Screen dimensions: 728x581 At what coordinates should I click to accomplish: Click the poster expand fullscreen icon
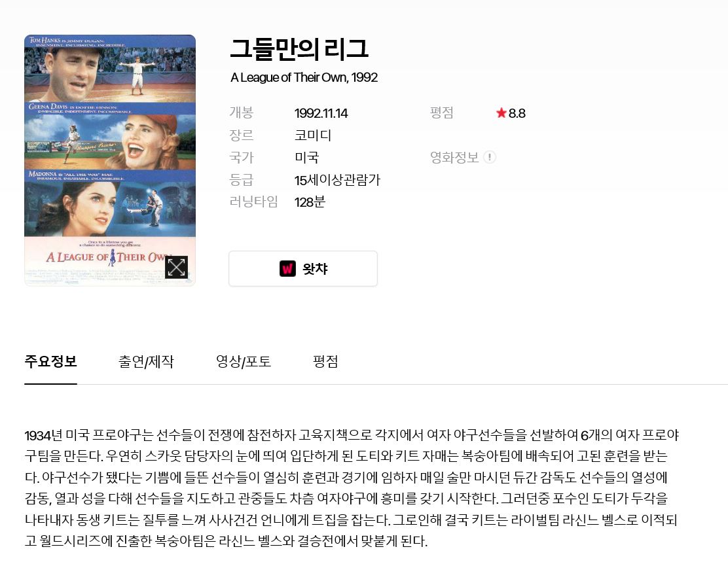click(x=176, y=268)
